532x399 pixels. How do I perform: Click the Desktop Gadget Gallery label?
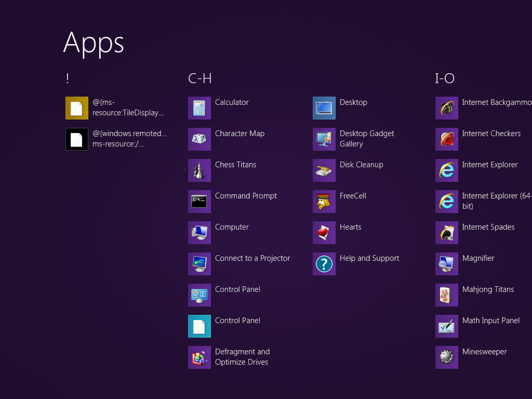click(367, 139)
